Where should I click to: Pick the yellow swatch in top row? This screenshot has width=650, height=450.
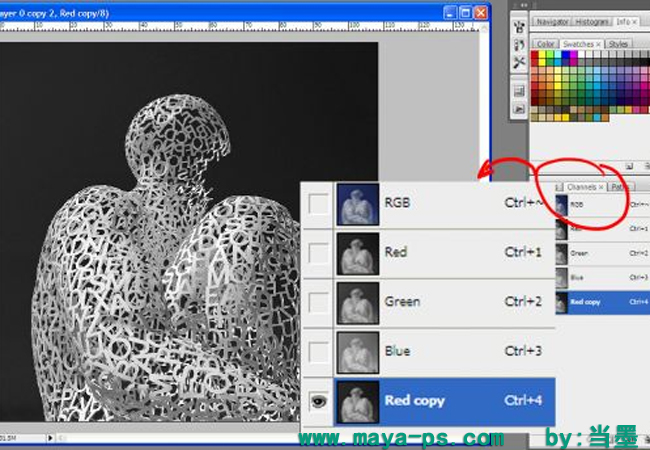pos(542,55)
